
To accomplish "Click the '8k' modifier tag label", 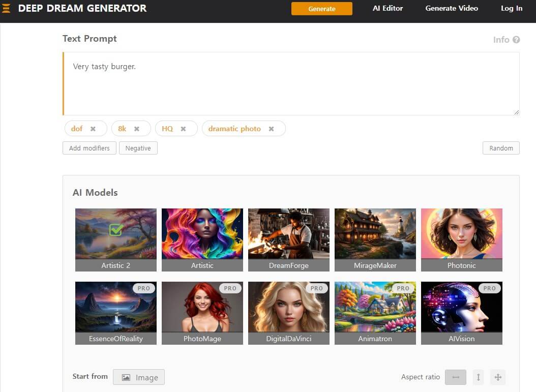I will point(122,129).
